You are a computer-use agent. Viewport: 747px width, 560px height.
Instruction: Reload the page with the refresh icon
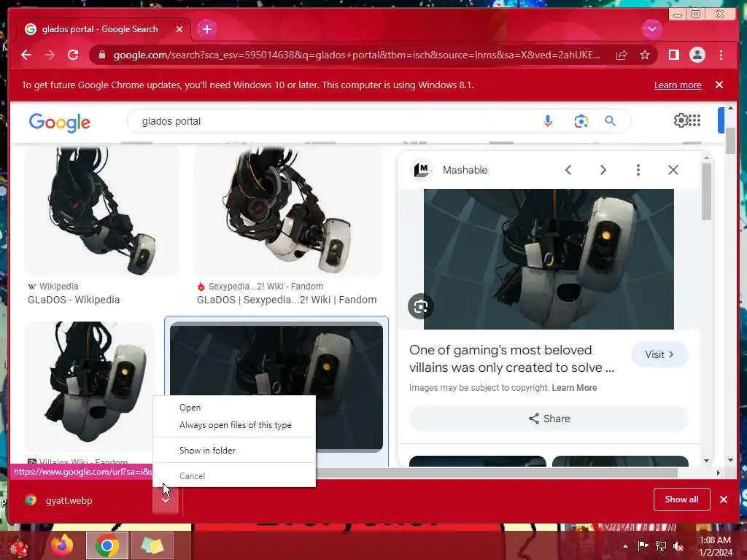pos(73,55)
